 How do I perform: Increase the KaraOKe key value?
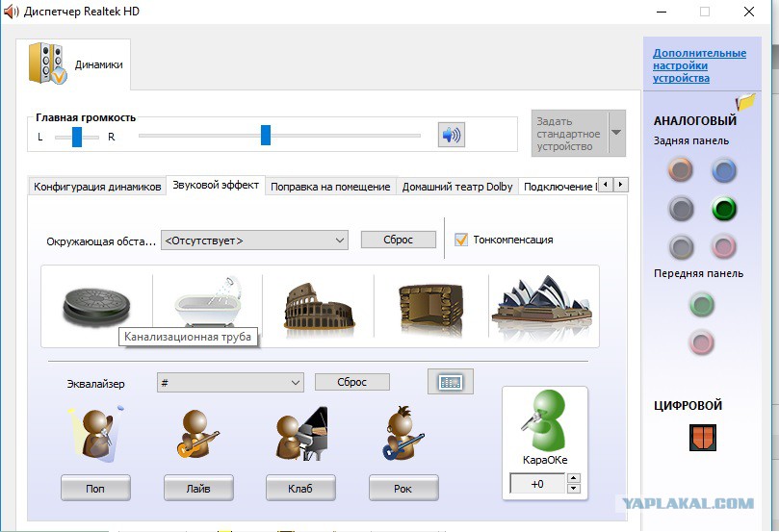[x=574, y=480]
